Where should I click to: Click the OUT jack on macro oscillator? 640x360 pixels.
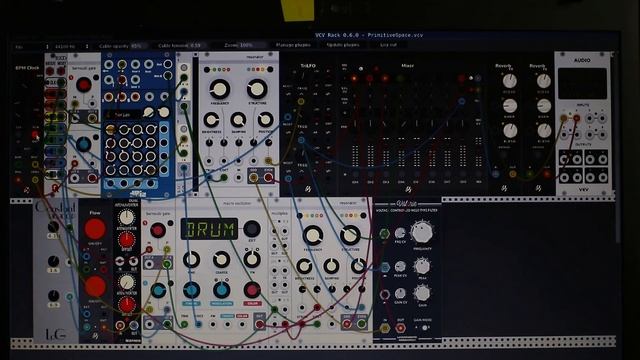click(259, 324)
